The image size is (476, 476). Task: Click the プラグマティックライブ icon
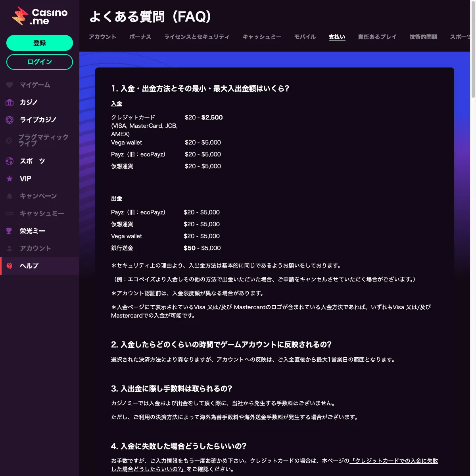click(9, 141)
